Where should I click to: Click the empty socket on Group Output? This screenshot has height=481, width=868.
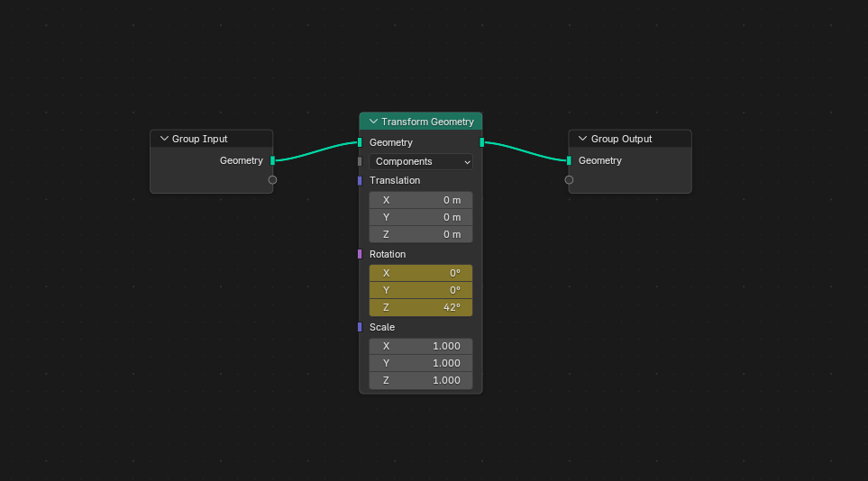pos(569,180)
